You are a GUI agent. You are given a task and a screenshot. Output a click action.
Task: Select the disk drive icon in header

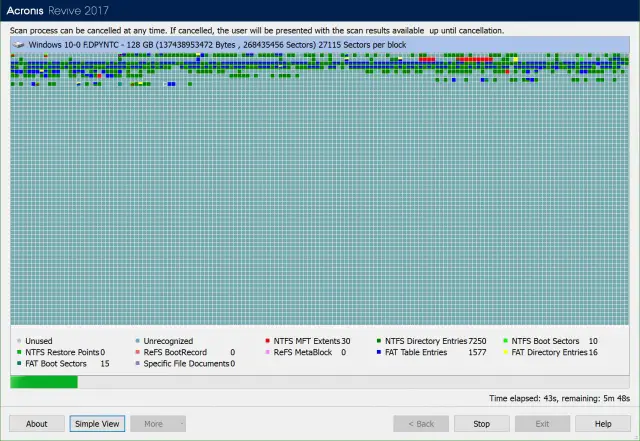(18, 45)
